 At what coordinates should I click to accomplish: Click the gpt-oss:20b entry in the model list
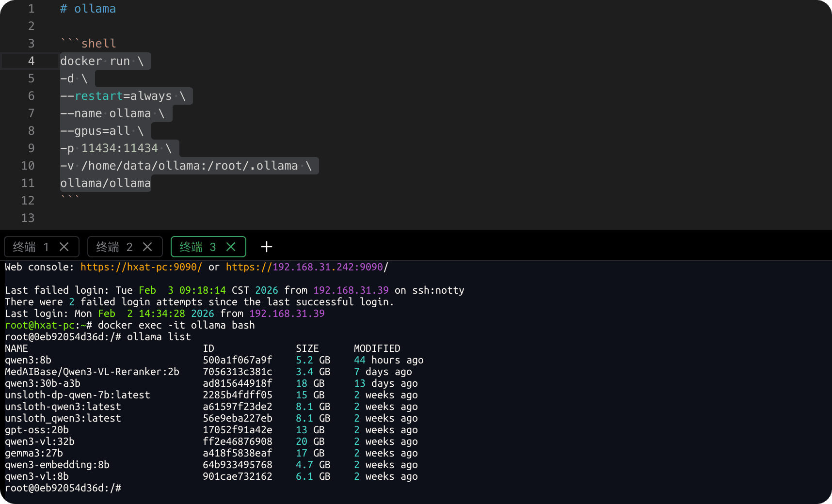tap(36, 429)
